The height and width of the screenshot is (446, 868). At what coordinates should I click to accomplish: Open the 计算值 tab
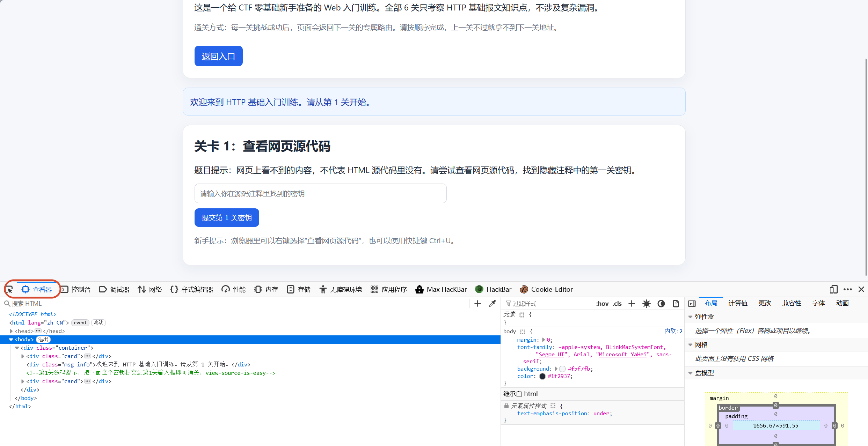pyautogui.click(x=738, y=303)
